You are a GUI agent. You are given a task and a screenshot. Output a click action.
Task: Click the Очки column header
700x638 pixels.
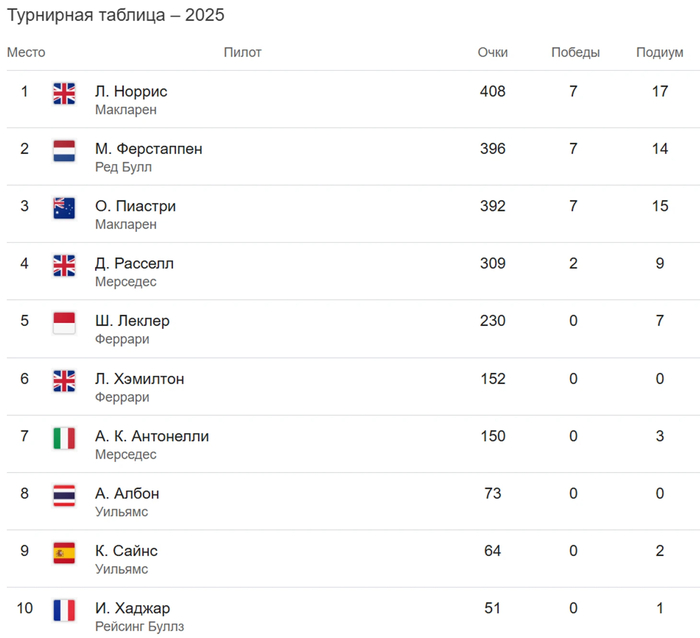(492, 52)
